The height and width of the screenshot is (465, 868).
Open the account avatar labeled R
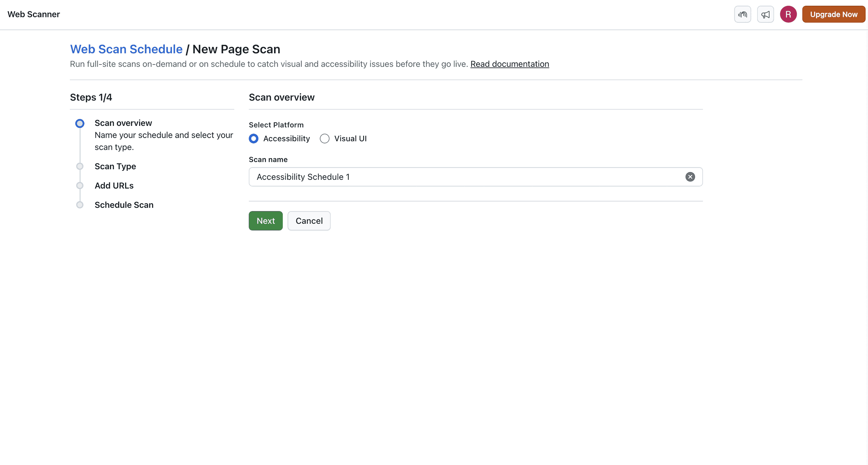point(788,14)
